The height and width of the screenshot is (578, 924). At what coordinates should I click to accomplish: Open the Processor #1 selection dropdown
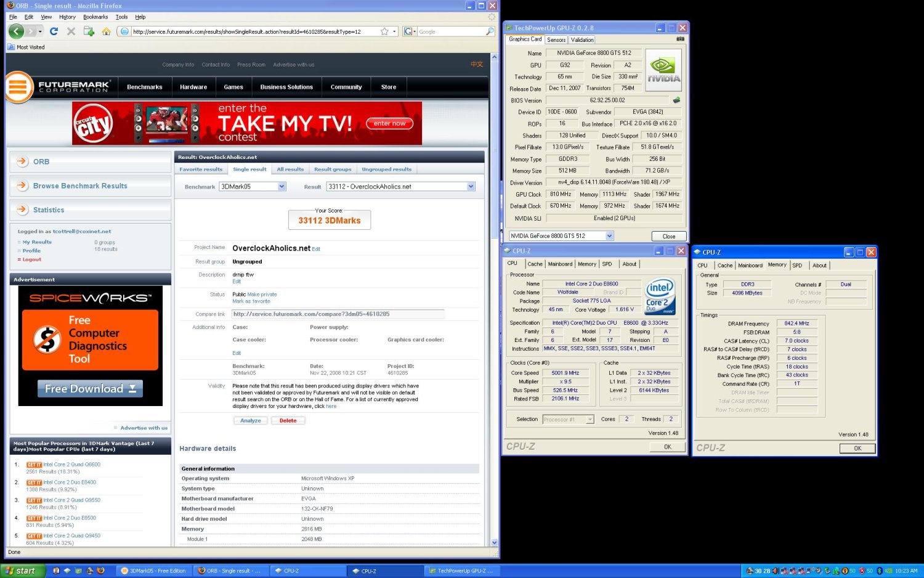click(590, 419)
